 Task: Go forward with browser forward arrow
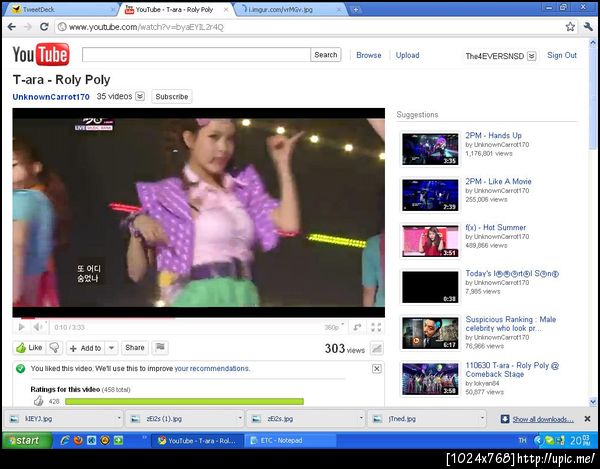28,27
